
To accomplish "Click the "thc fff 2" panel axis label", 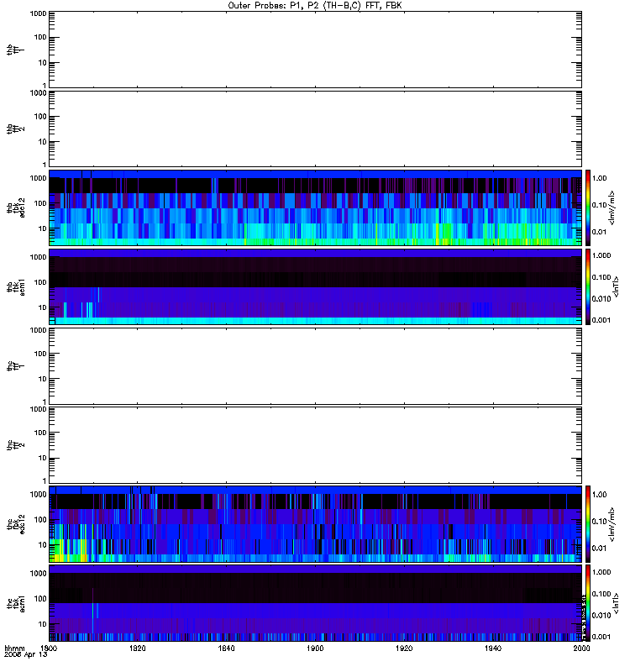I will (x=15, y=445).
